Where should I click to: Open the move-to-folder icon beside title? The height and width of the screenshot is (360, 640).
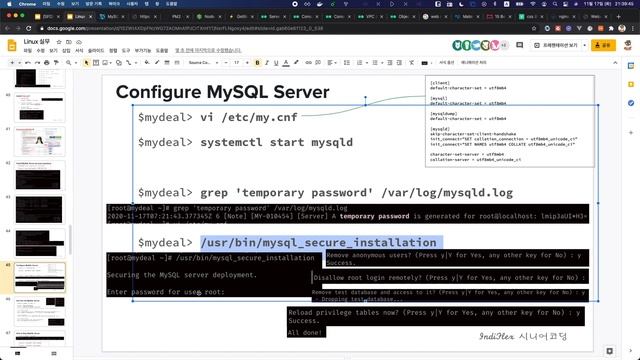[69, 42]
